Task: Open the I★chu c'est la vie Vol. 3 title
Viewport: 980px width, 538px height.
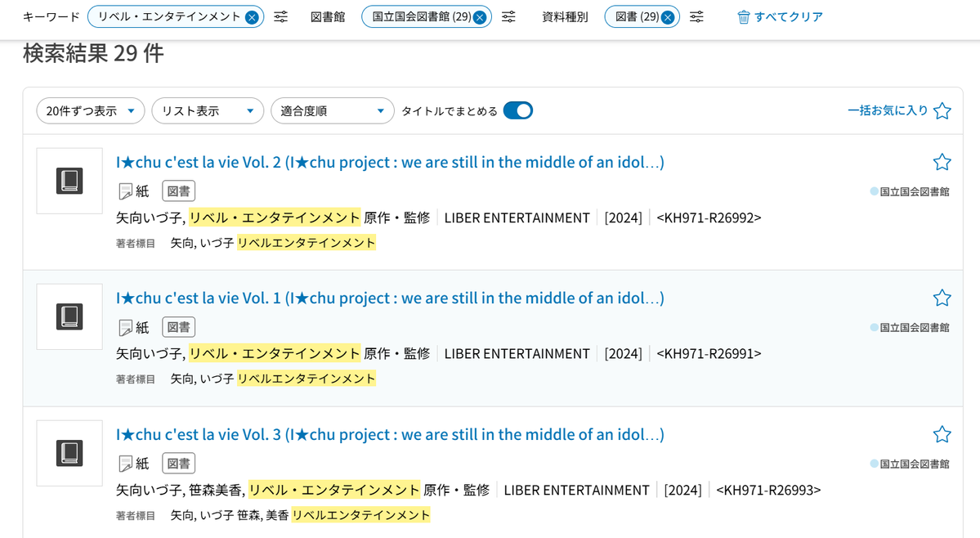Action: pyautogui.click(x=390, y=434)
